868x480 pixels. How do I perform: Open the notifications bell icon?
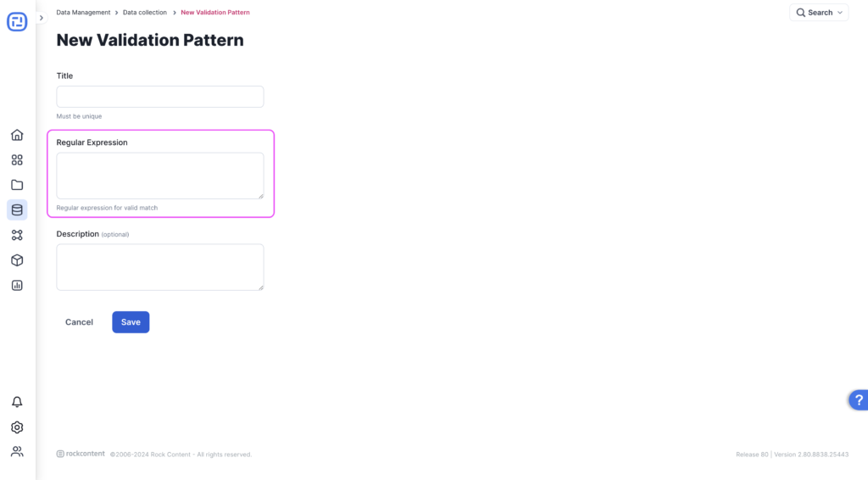17,402
